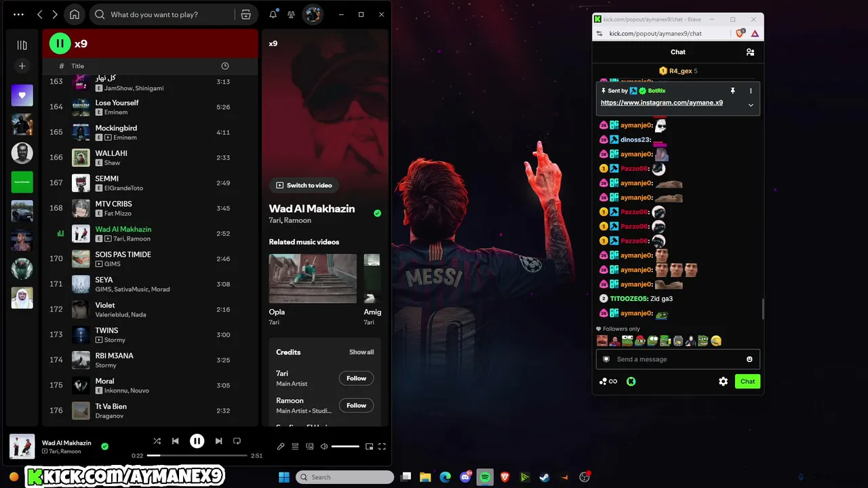Toggle repeat mode

pos(237,441)
